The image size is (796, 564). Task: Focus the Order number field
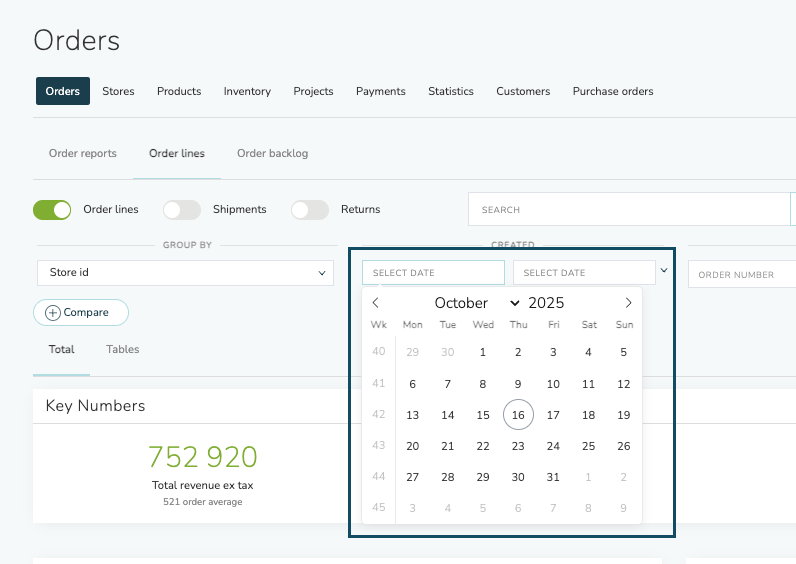[742, 275]
